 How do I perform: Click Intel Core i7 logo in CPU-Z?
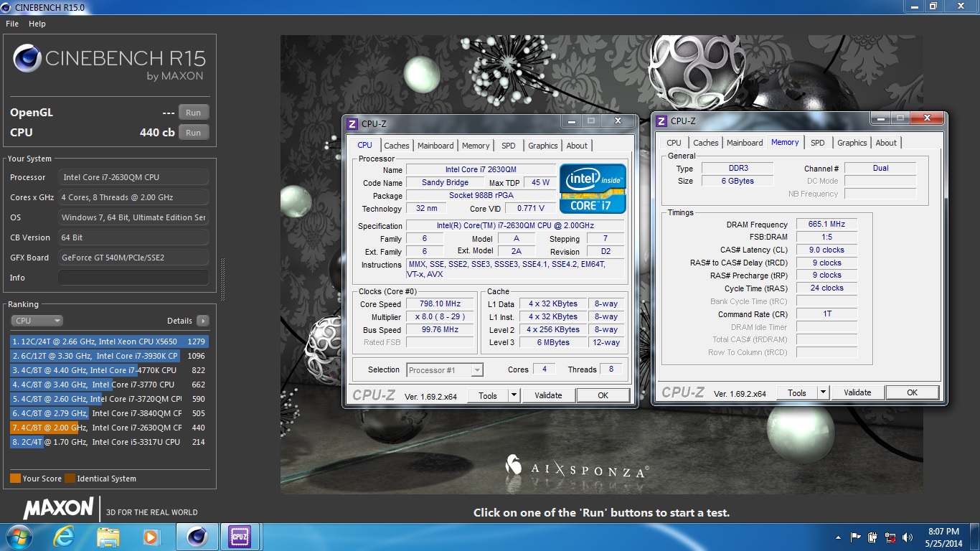click(593, 189)
